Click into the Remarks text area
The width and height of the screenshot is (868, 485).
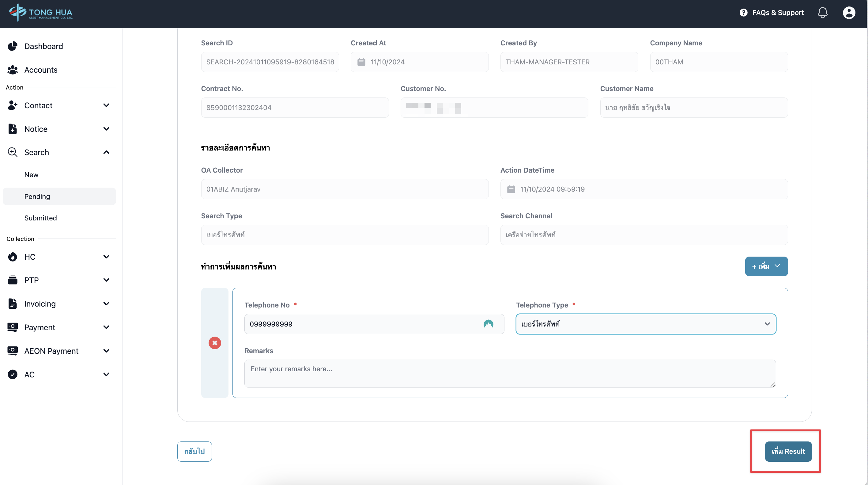[x=510, y=373]
